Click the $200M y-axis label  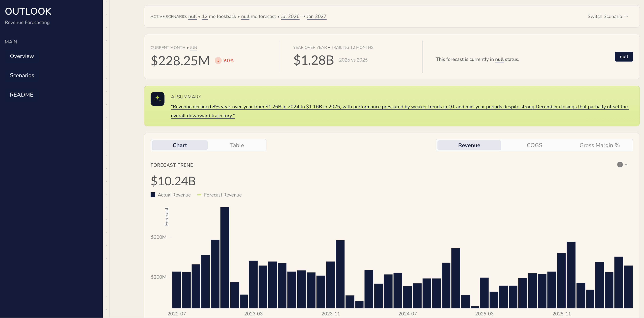click(x=158, y=277)
